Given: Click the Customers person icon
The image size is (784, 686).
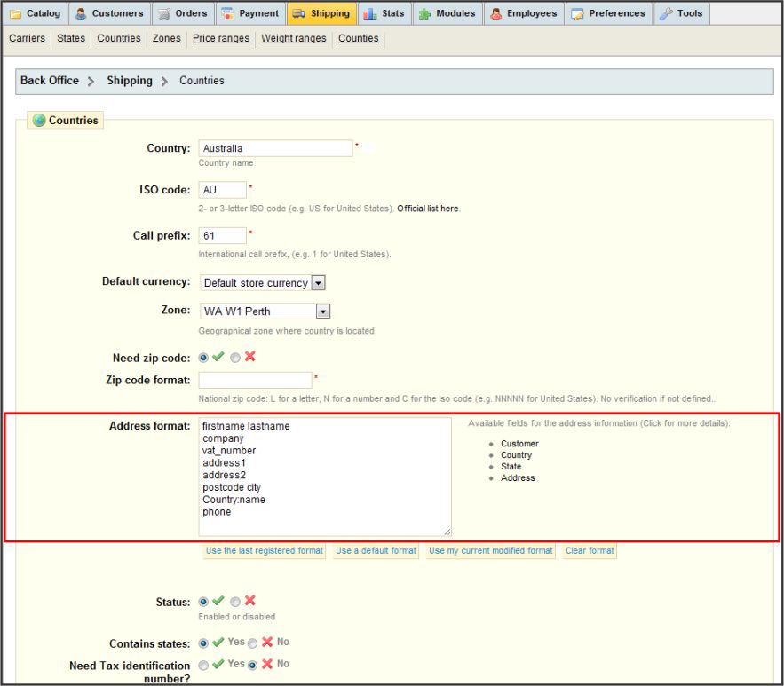Looking at the screenshot, I should (x=81, y=13).
